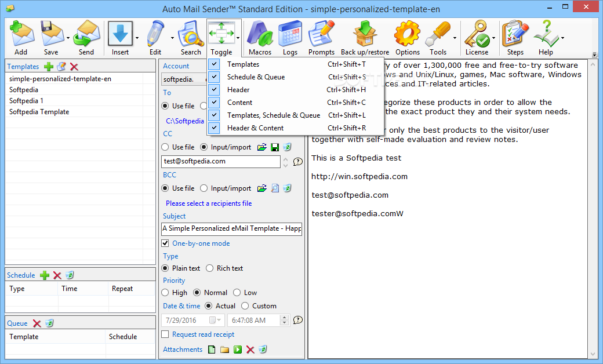Open attachment with green play icon
603x364 pixels.
(238, 350)
